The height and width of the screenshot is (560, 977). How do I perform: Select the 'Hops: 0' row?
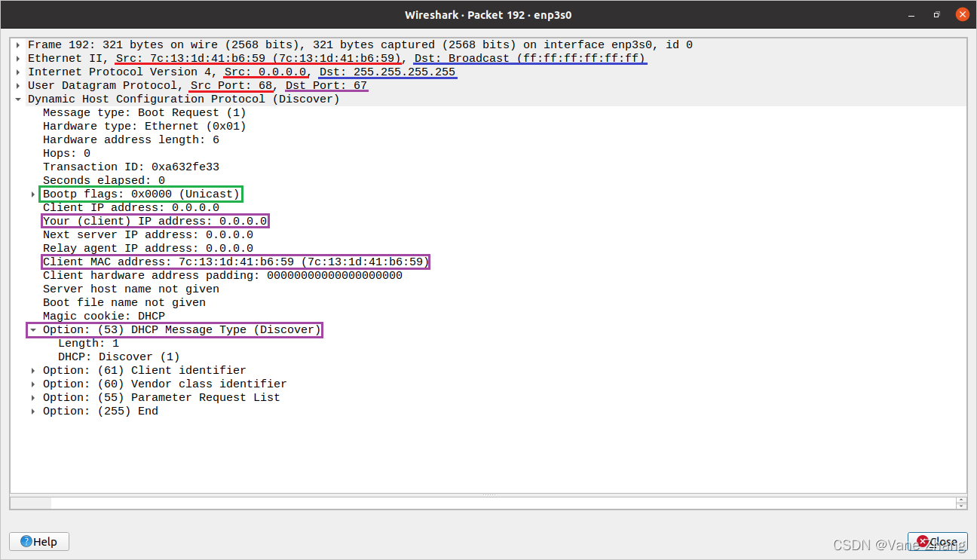click(66, 154)
